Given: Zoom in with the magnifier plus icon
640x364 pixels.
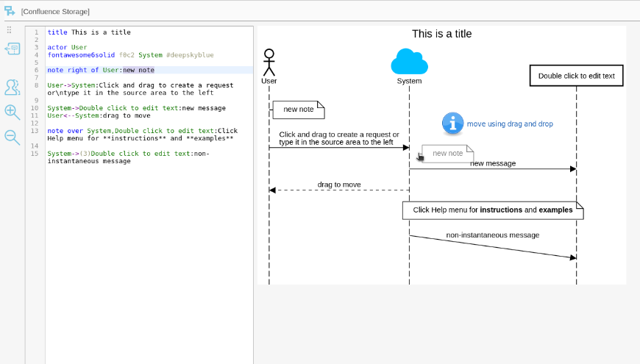Looking at the screenshot, I should point(13,113).
